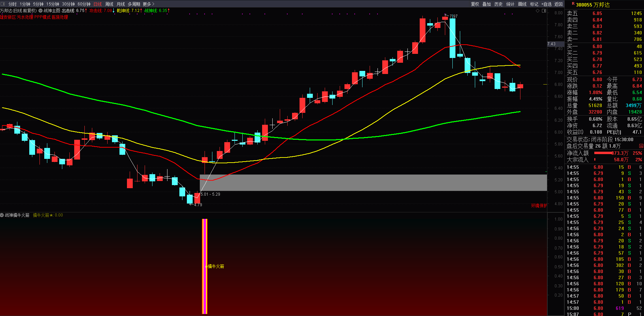Screen dimensions: 644x316
Task: Click the 卖五 6.85 order row
Action: tap(604, 13)
